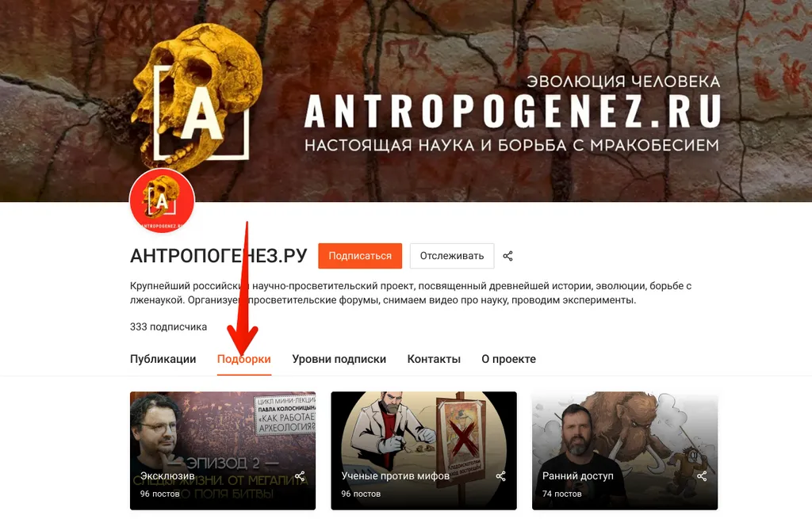Screen dimensions: 812x519
Task: Share the Эксклюзив collection via its share icon
Action: tap(299, 476)
